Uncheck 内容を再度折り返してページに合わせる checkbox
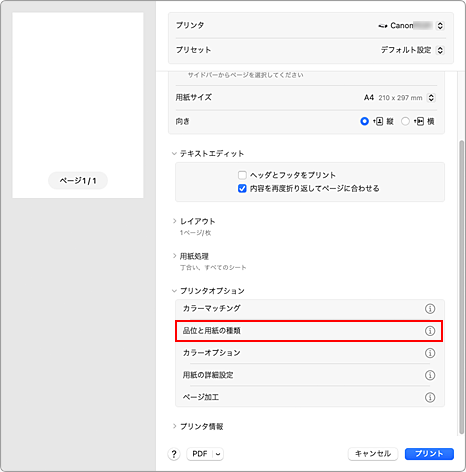 [x=242, y=189]
